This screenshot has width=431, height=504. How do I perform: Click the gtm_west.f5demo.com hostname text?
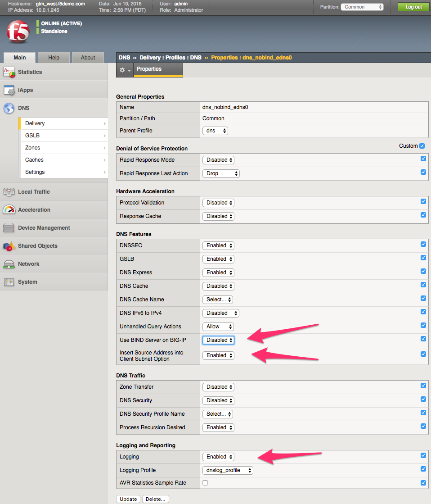click(x=60, y=4)
